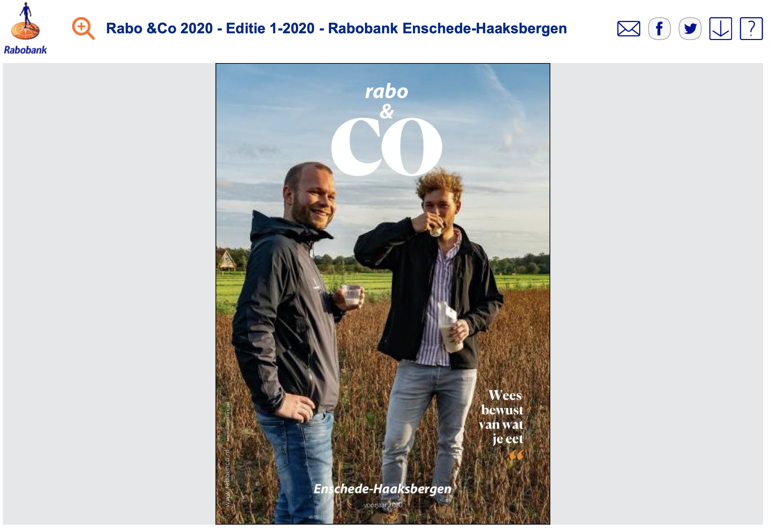Click the Enschede-Haaksbergen text on the cover
The height and width of the screenshot is (532, 770).
pos(383,489)
